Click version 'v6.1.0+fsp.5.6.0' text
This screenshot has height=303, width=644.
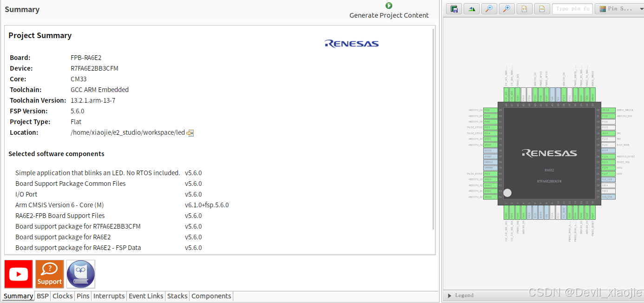coord(207,205)
